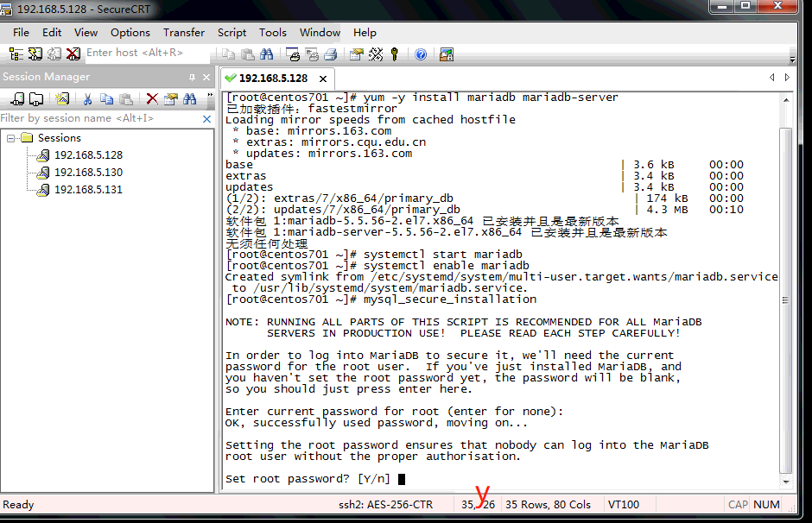Screen dimensions: 812x523
Task: Click terminal scrollbar down arrow
Action: click(x=786, y=482)
